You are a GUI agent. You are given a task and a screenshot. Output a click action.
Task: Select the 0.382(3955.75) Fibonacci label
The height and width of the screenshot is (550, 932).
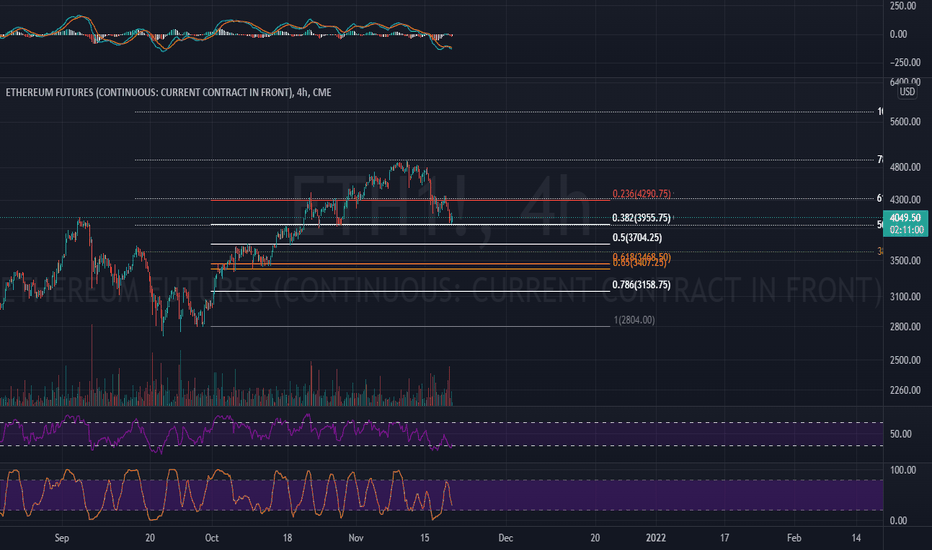tap(641, 218)
